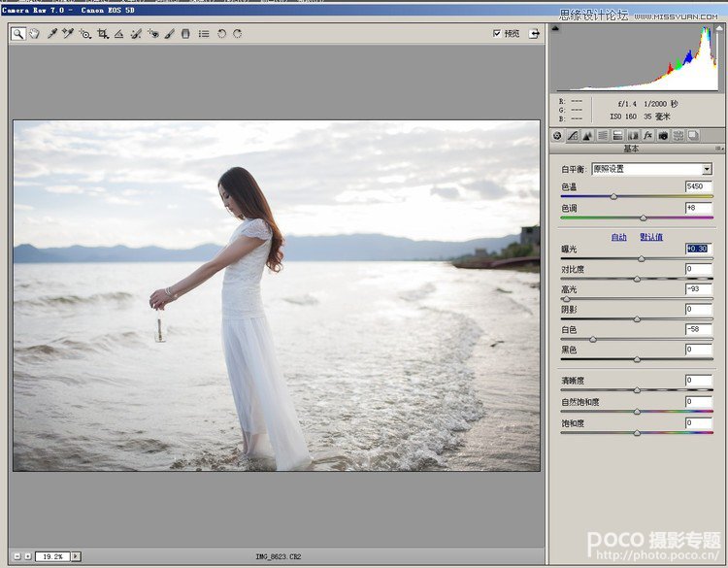Switch to the Tone Curve panel tab

click(x=573, y=136)
